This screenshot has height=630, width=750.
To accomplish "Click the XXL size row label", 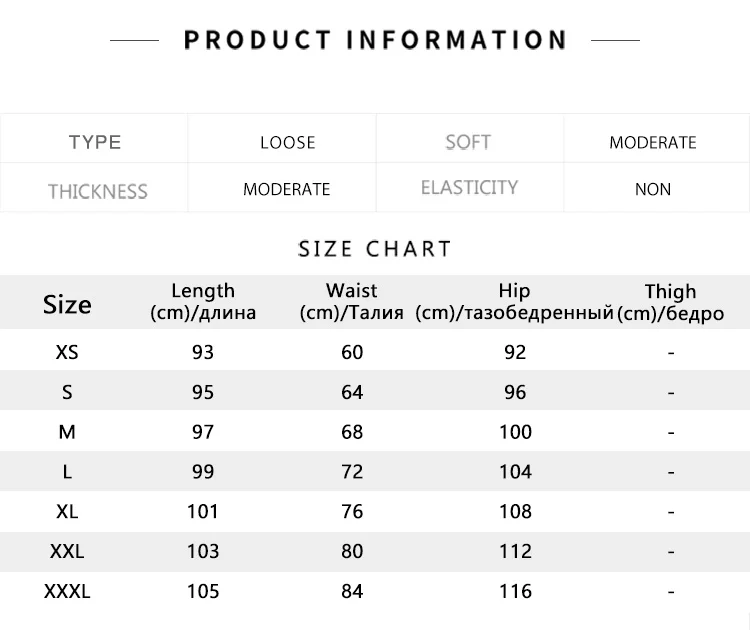I will click(67, 551).
